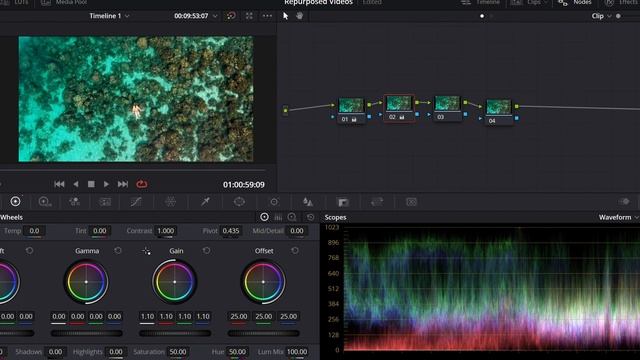
Task: Select node 01 in the graph
Action: pos(351,110)
